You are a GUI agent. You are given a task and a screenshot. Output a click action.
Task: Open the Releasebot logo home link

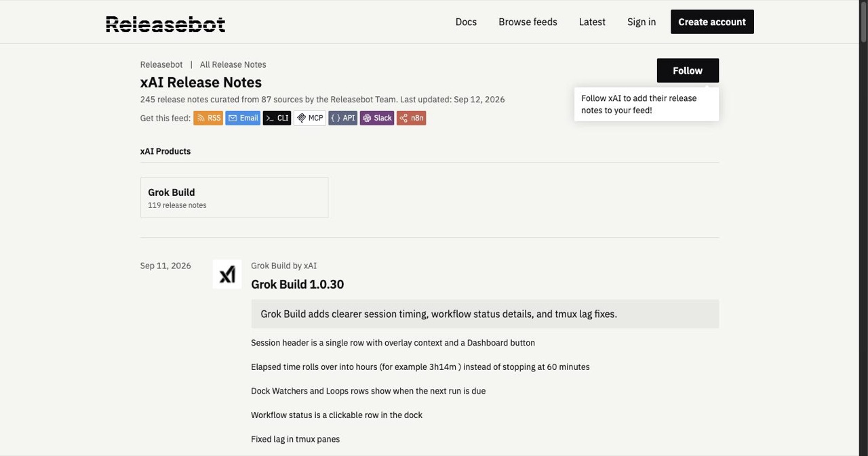[165, 24]
